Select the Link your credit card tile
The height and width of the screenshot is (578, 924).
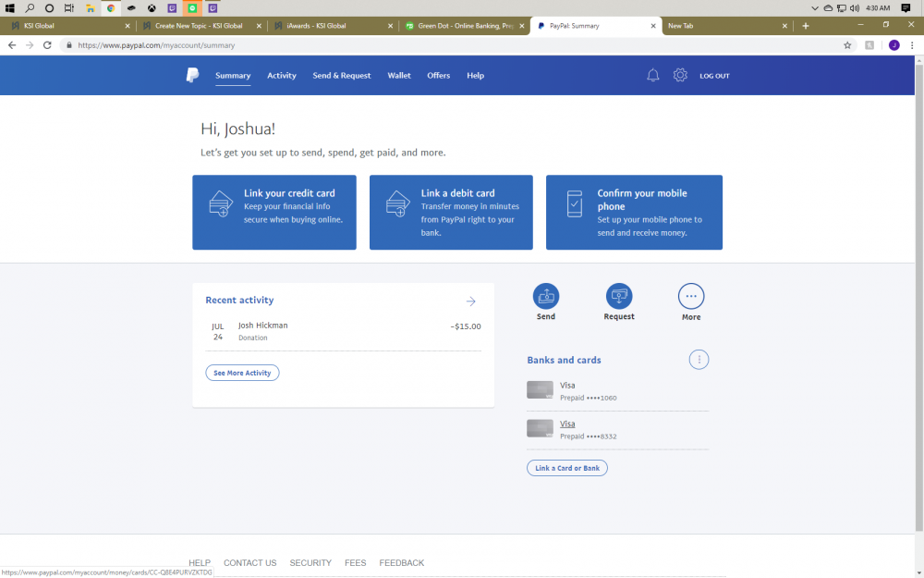pyautogui.click(x=274, y=212)
